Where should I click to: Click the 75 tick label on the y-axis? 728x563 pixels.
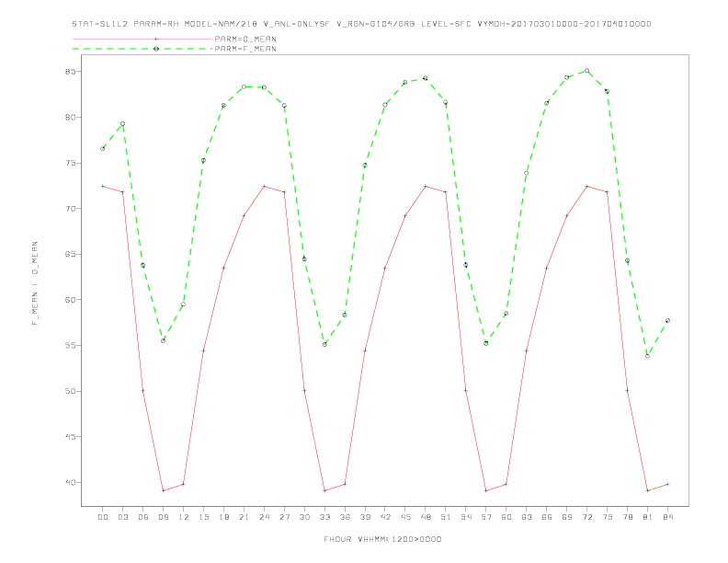point(71,163)
